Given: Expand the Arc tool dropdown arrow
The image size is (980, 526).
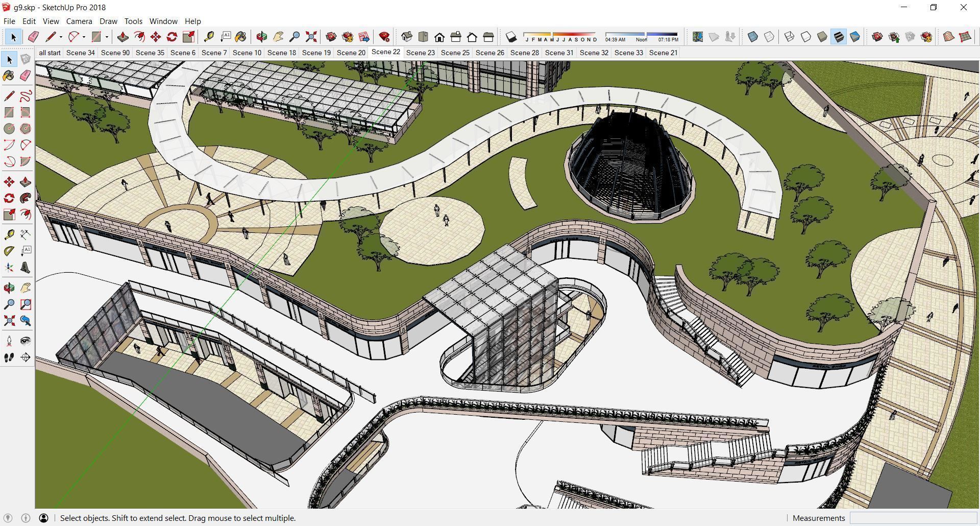Looking at the screenshot, I should pos(84,37).
